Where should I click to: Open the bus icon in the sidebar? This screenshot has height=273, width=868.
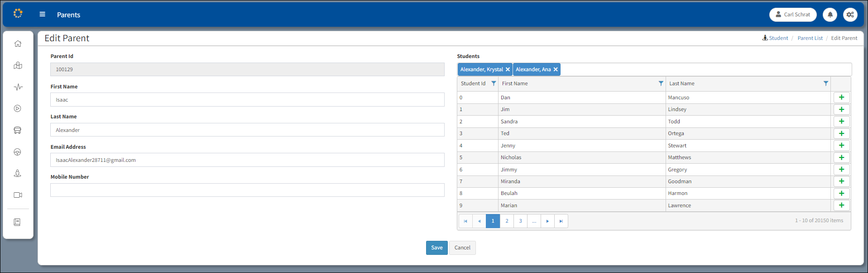18,130
